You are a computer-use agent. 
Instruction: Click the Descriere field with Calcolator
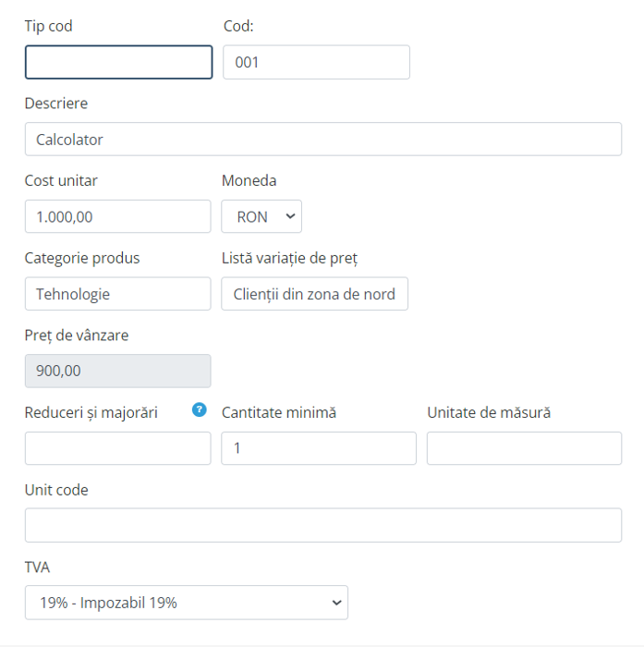tap(322, 140)
